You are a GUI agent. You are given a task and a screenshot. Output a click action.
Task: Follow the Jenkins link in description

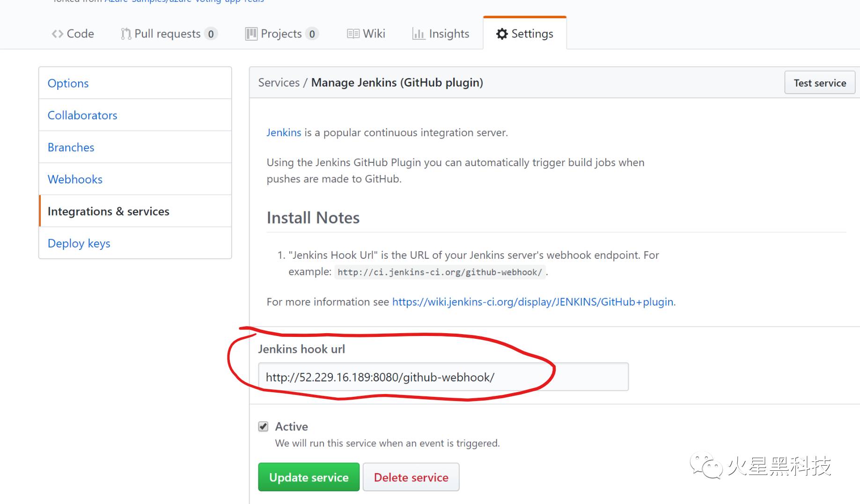284,132
